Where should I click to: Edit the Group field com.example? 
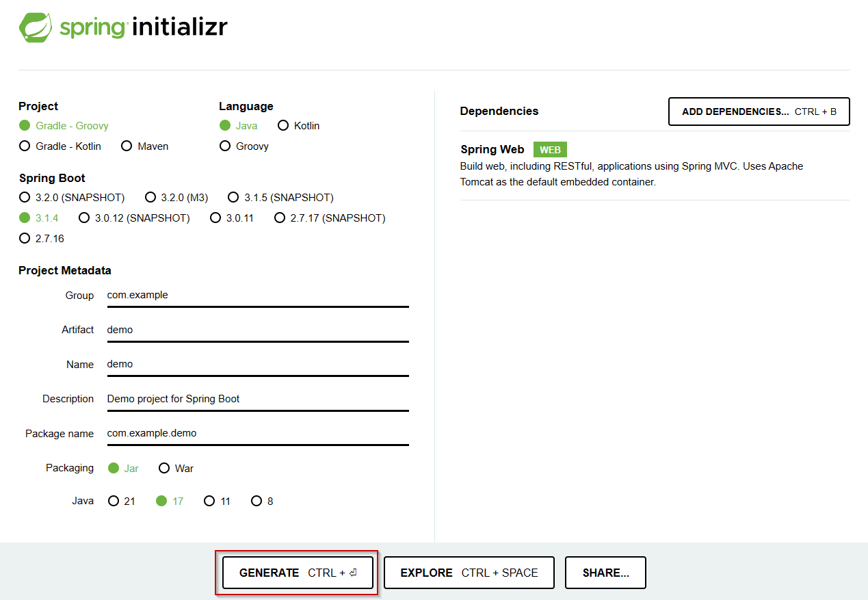tap(258, 296)
